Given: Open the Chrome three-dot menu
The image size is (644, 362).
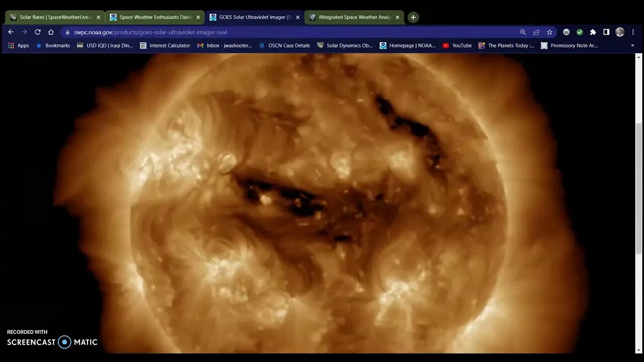Looking at the screenshot, I should coord(633,32).
